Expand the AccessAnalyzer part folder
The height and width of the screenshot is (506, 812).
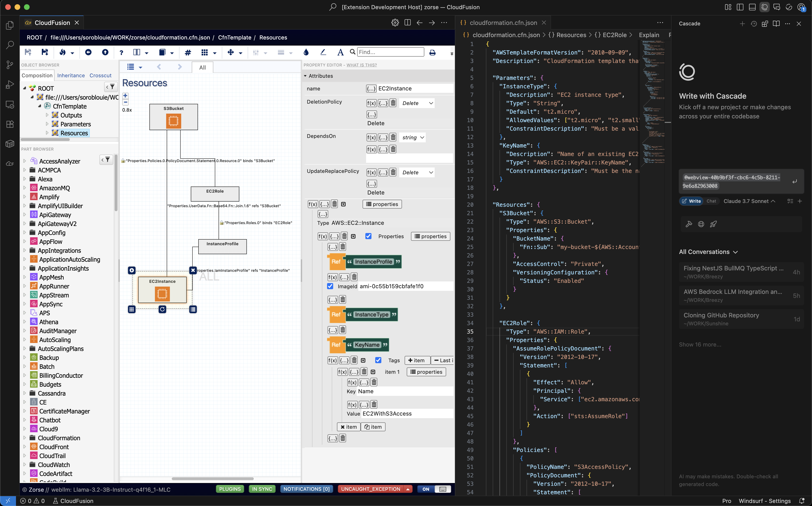click(24, 161)
